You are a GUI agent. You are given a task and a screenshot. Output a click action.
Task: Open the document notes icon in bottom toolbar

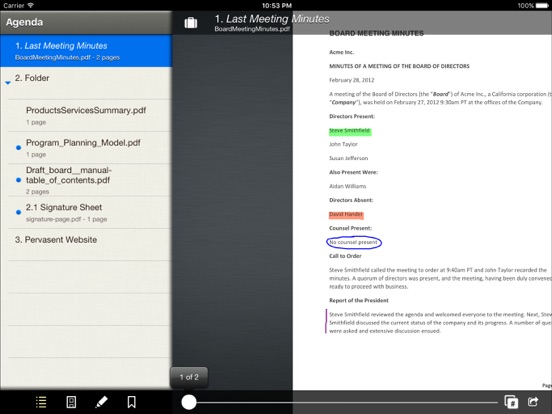pyautogui.click(x=71, y=402)
